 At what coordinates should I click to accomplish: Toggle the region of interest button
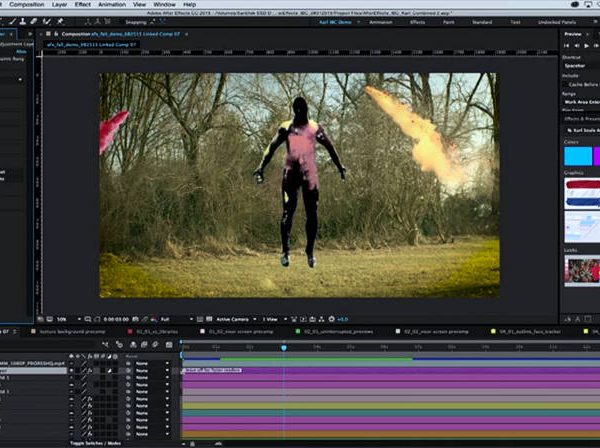pyautogui.click(x=200, y=319)
